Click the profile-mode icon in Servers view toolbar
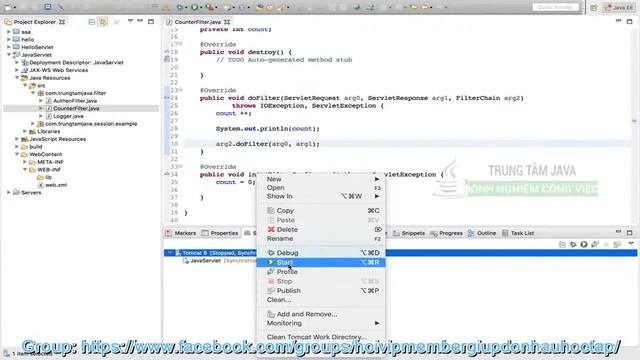The width and height of the screenshot is (640, 360). click(595, 244)
